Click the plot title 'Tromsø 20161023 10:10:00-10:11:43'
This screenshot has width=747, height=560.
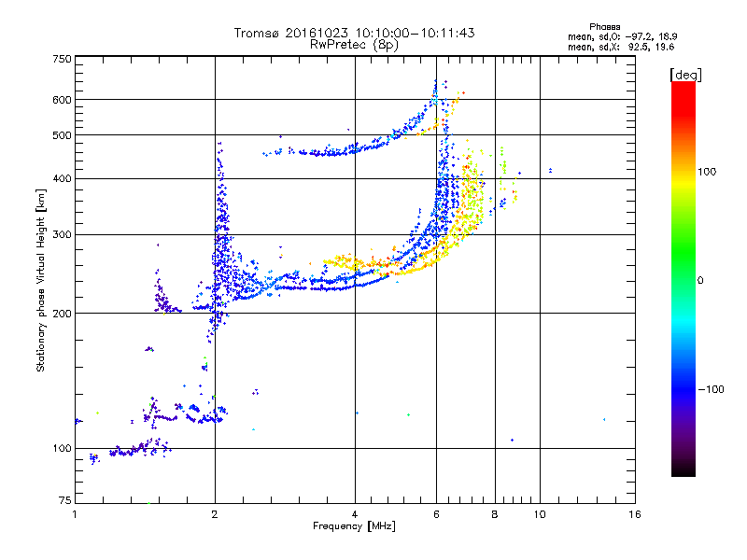(x=354, y=33)
